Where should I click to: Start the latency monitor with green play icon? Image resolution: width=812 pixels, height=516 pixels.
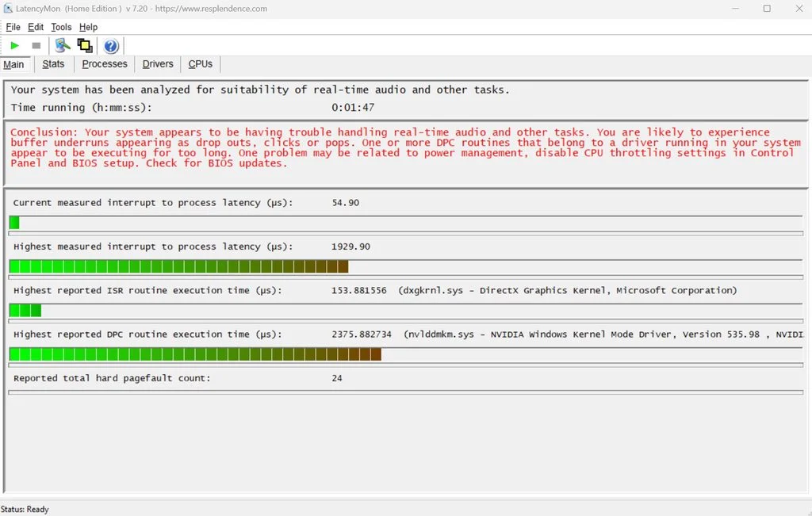(15, 45)
